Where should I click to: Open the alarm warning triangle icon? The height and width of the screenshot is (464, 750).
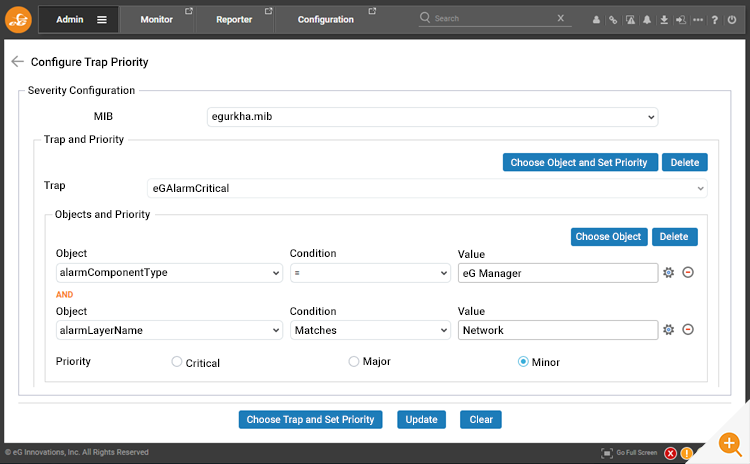pos(630,20)
